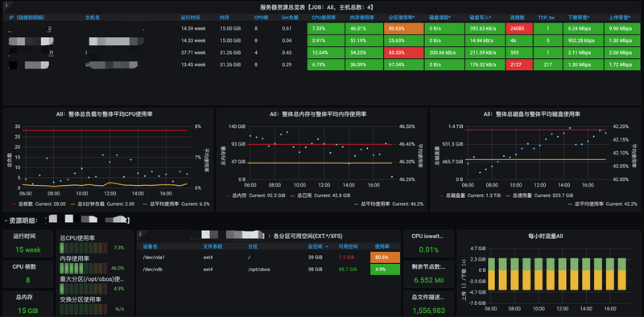Viewport: 644px width, 317px height.
Task: Click the 磁盘读取* column header
Action: tap(440, 18)
